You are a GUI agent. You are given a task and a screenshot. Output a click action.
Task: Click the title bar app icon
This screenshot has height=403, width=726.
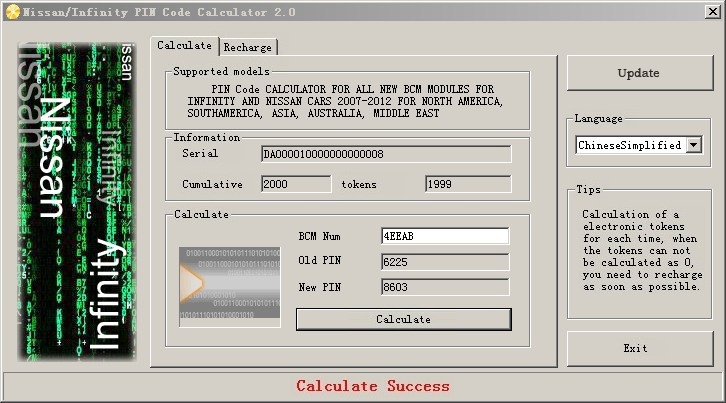click(x=13, y=12)
